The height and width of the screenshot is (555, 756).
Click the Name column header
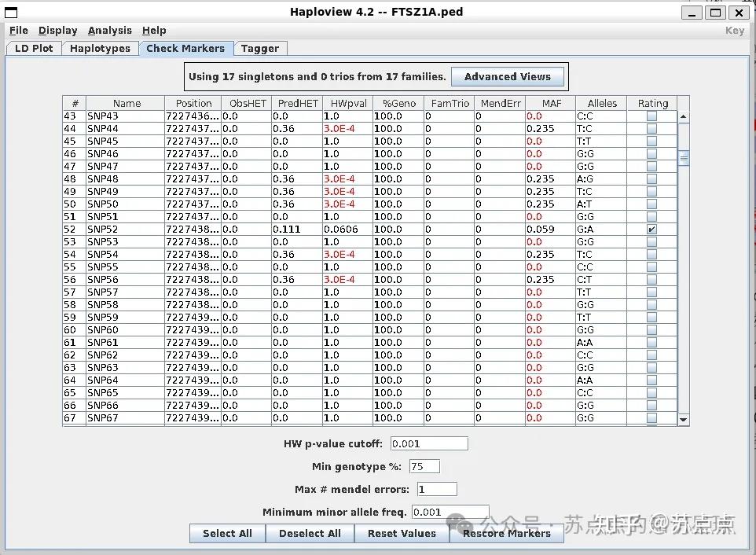click(x=126, y=103)
